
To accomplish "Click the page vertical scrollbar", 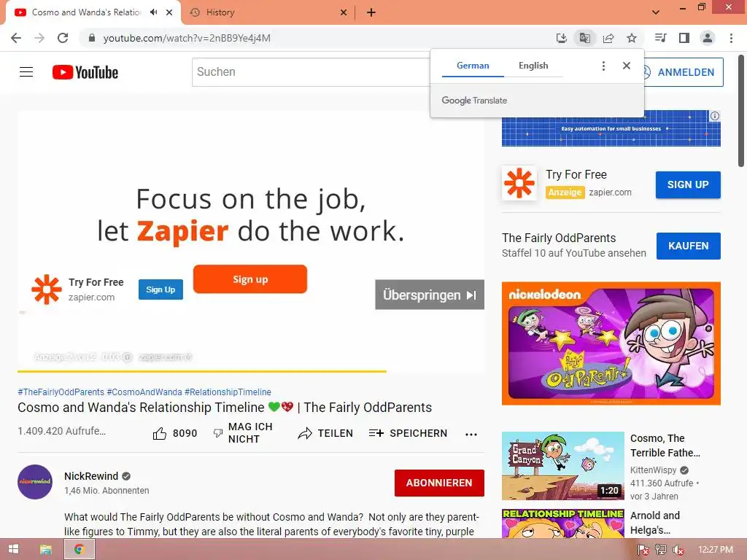I will tap(741, 112).
